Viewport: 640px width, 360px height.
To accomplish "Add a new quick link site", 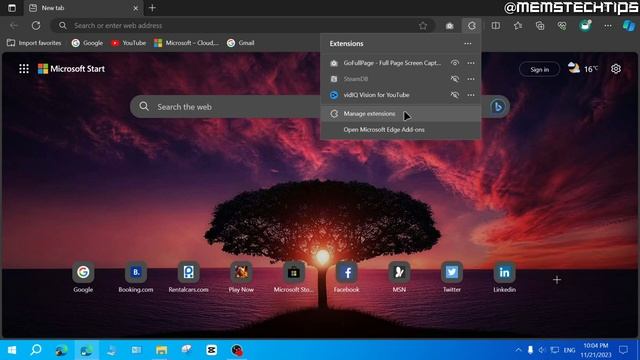I will click(x=557, y=280).
